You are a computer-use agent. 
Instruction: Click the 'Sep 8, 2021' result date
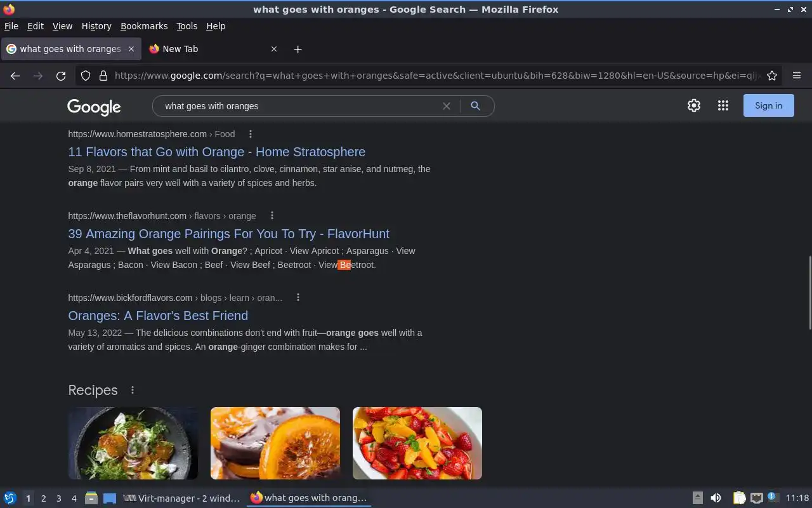[x=92, y=169]
